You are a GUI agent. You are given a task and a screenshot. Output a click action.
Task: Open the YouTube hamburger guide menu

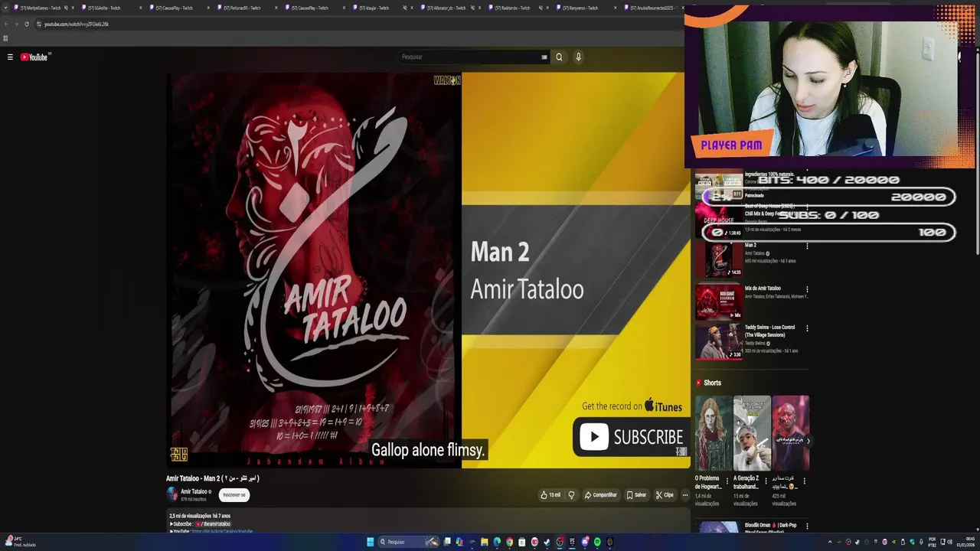click(x=10, y=57)
